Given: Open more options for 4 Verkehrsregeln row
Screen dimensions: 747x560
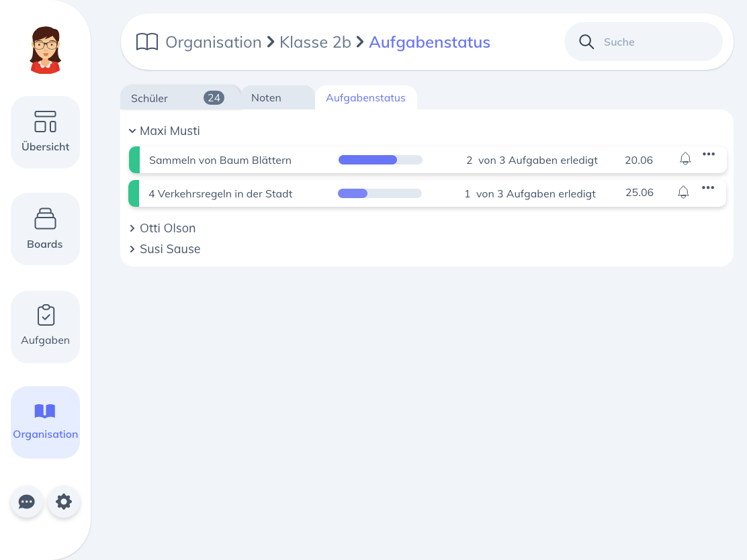Looking at the screenshot, I should click(708, 187).
